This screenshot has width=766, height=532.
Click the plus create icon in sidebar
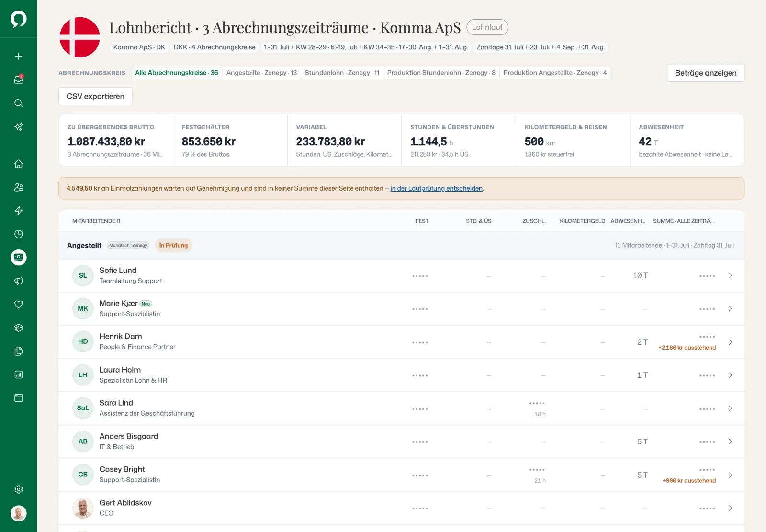point(19,57)
